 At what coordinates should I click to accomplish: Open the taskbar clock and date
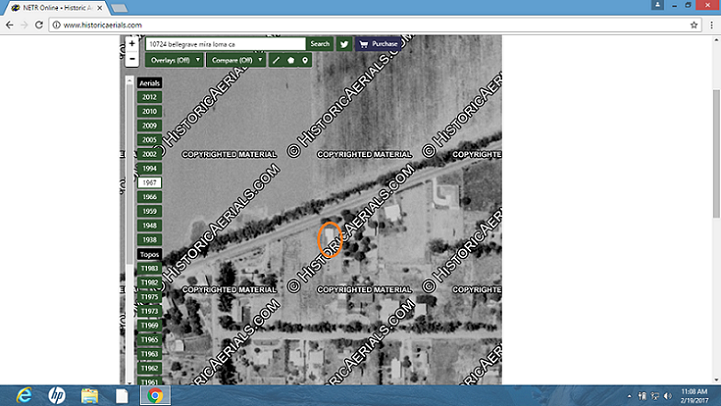click(x=694, y=395)
